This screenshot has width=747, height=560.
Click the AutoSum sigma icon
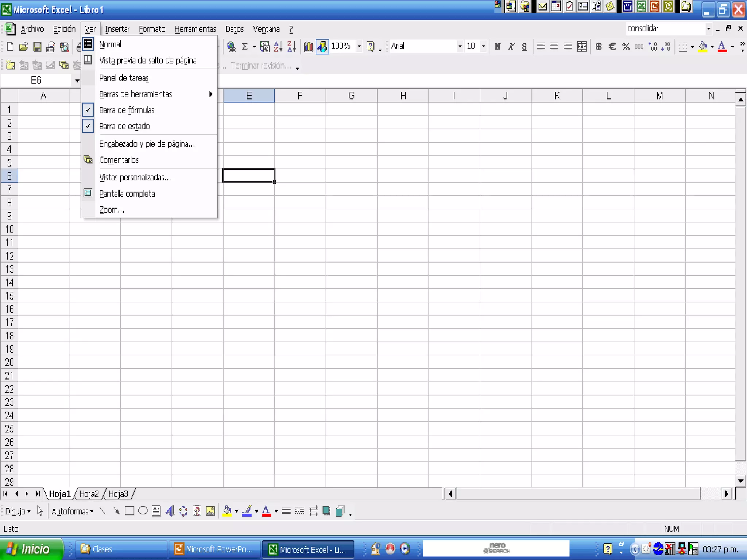click(245, 46)
